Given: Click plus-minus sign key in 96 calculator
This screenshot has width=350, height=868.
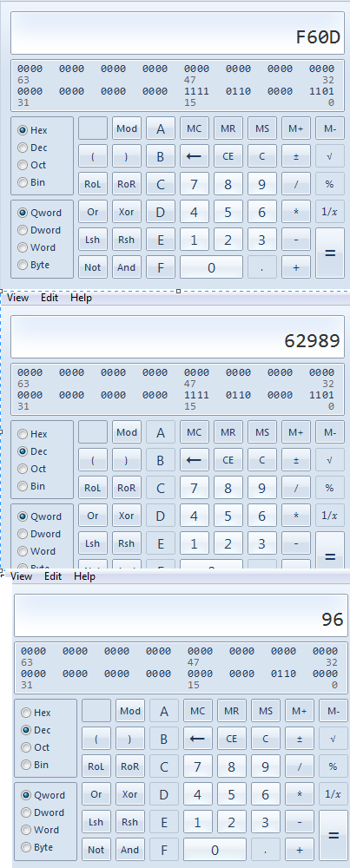Looking at the screenshot, I should tap(299, 739).
